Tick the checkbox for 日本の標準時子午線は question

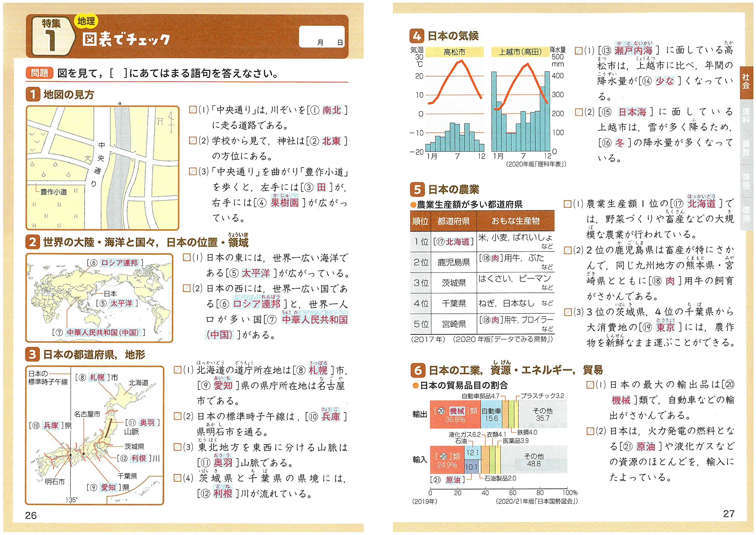(177, 416)
